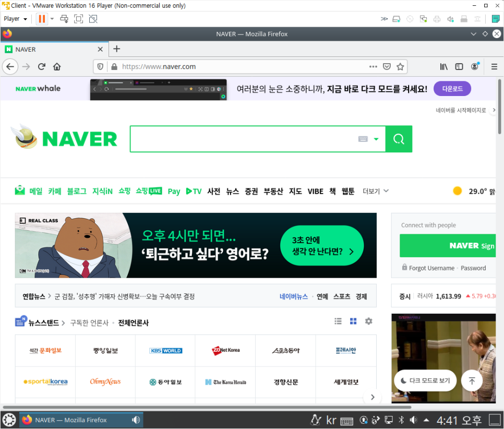Screen dimensions: 504x429
Task: Open 연합뉴스 headline source
Action: [34, 296]
